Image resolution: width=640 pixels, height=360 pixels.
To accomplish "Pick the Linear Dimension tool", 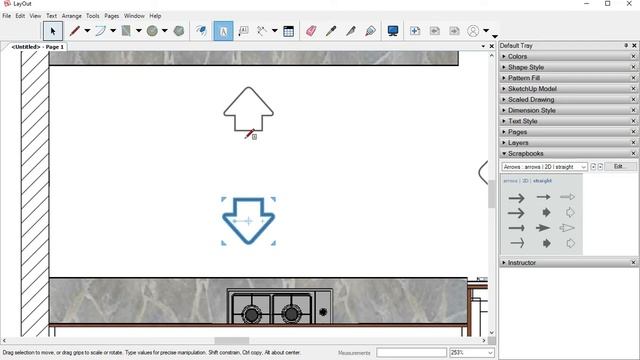I will pos(262,31).
